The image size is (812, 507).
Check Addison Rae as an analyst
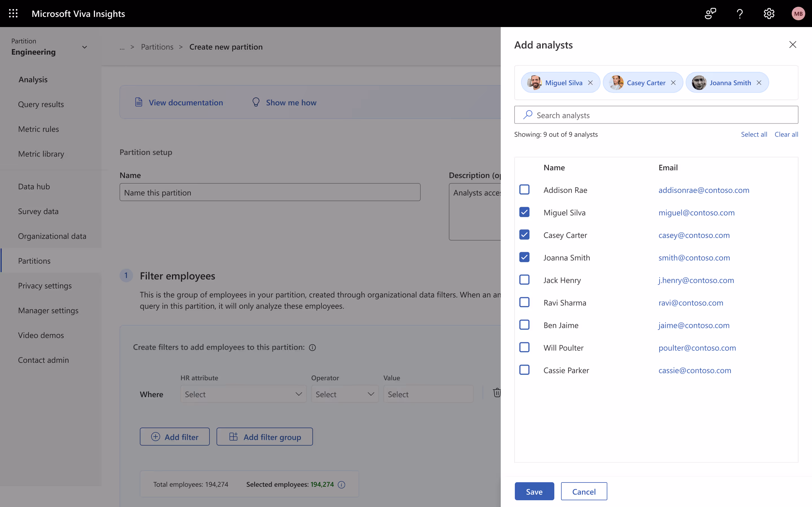pyautogui.click(x=524, y=190)
